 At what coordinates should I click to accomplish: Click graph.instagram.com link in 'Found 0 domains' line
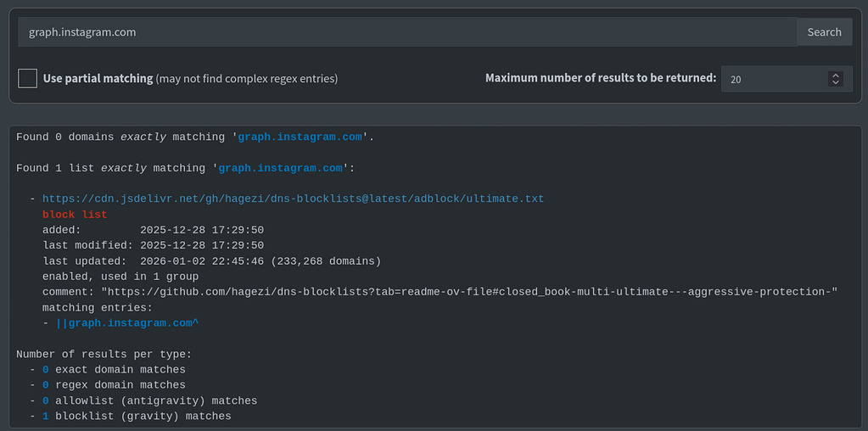coord(300,137)
